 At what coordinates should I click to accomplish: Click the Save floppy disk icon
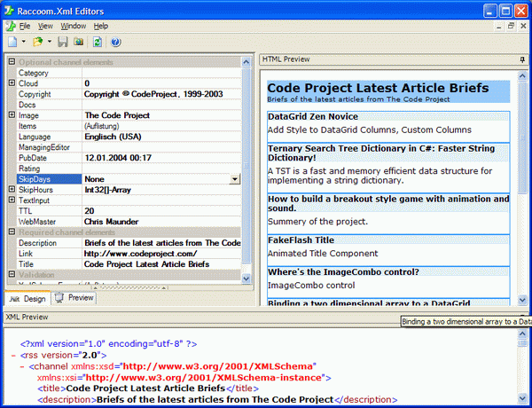(63, 42)
